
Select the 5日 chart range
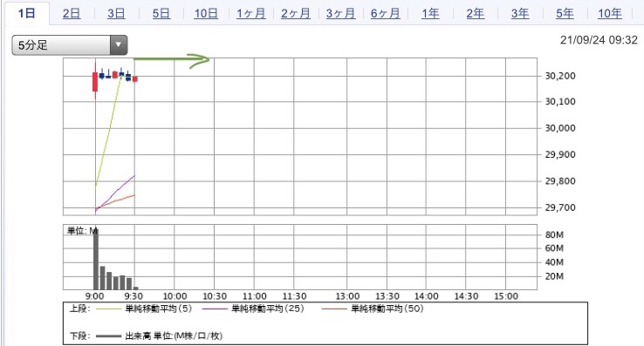click(161, 14)
